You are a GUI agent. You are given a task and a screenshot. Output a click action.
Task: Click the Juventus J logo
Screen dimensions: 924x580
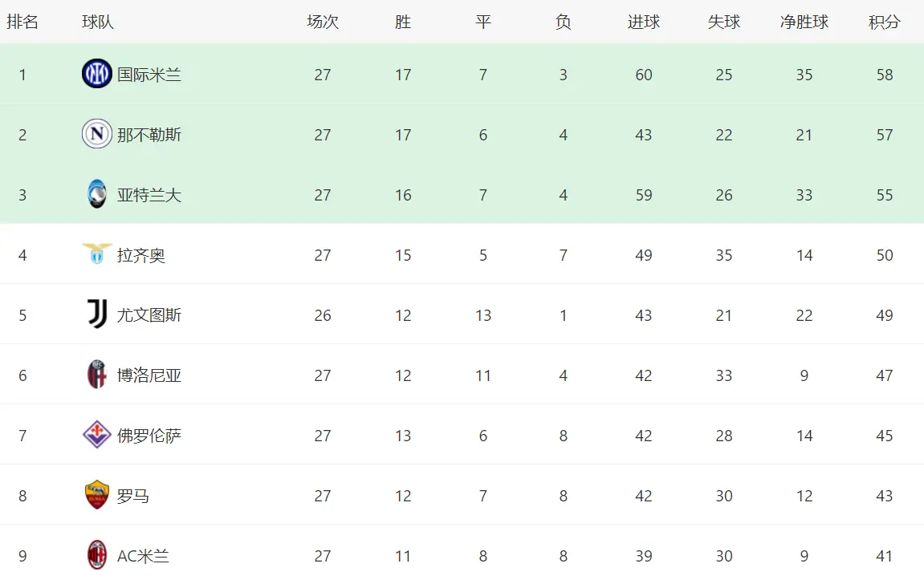click(x=97, y=314)
